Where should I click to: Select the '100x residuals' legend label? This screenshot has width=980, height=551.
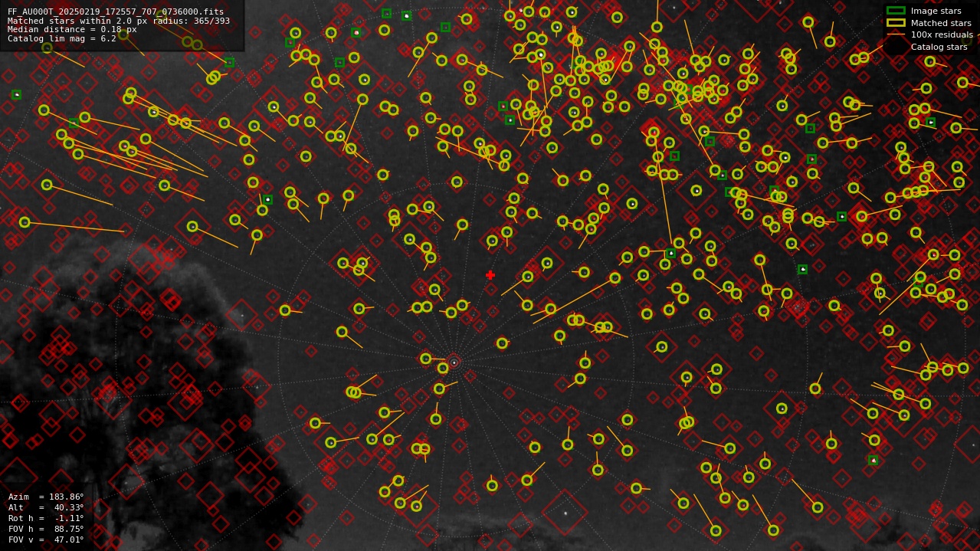pyautogui.click(x=942, y=35)
